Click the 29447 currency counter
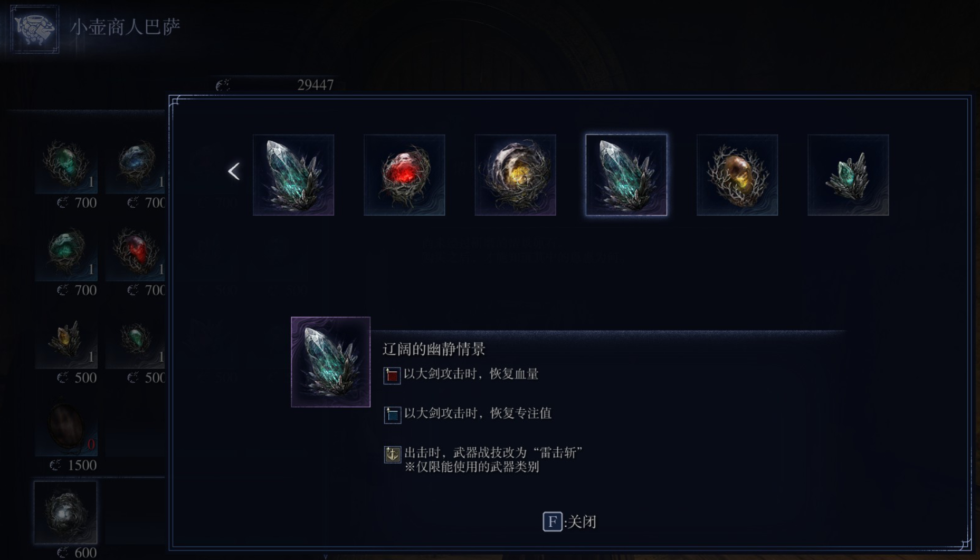 coord(275,84)
